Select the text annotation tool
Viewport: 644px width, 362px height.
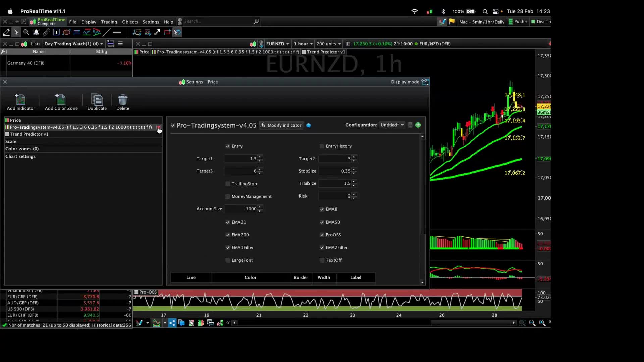pos(56,32)
